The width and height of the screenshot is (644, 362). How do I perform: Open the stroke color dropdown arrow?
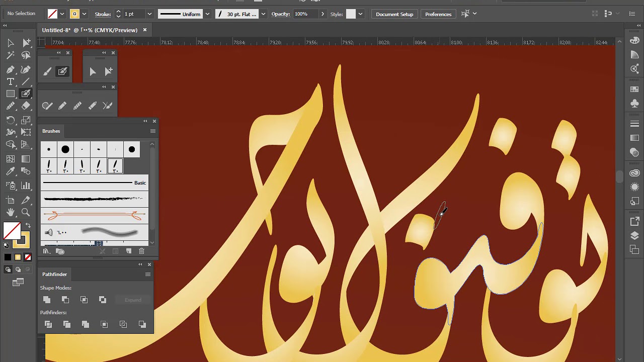coord(84,14)
